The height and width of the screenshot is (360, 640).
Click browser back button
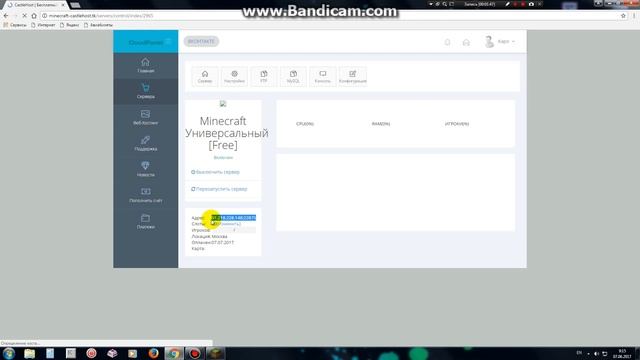(6, 16)
